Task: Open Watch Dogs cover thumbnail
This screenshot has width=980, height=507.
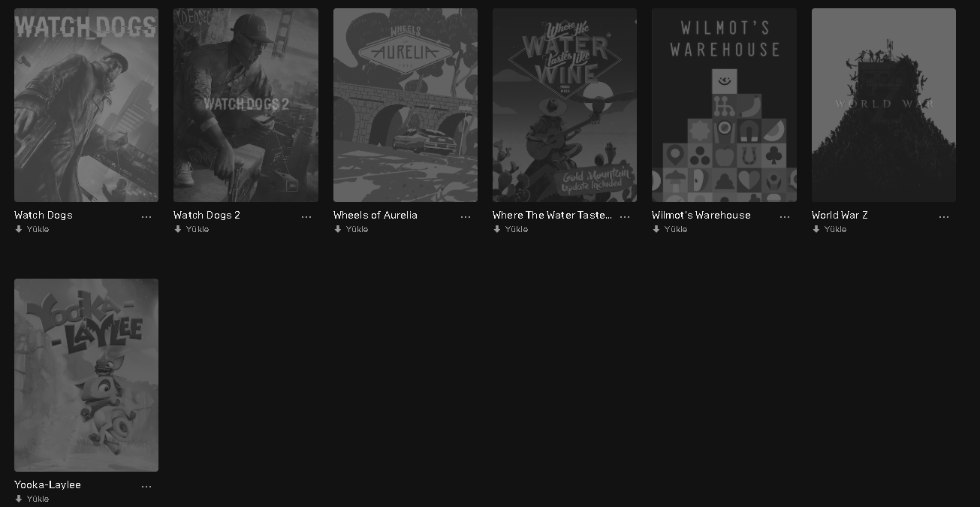Action: pyautogui.click(x=86, y=105)
